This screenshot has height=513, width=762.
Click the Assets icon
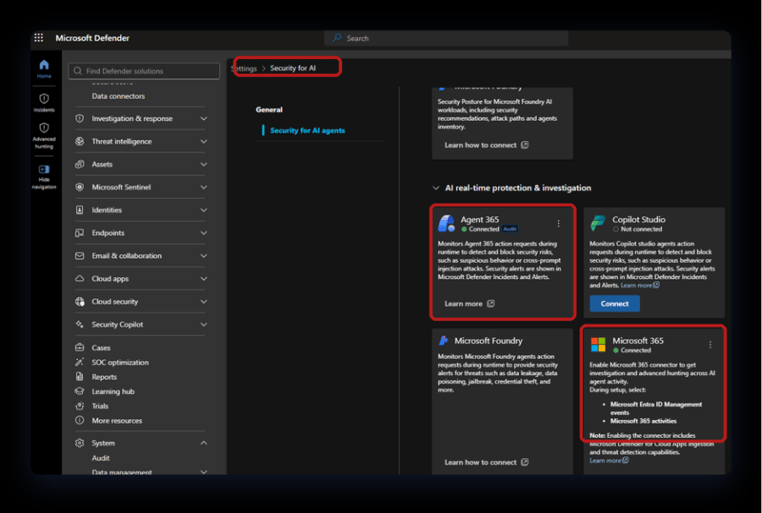(x=80, y=164)
